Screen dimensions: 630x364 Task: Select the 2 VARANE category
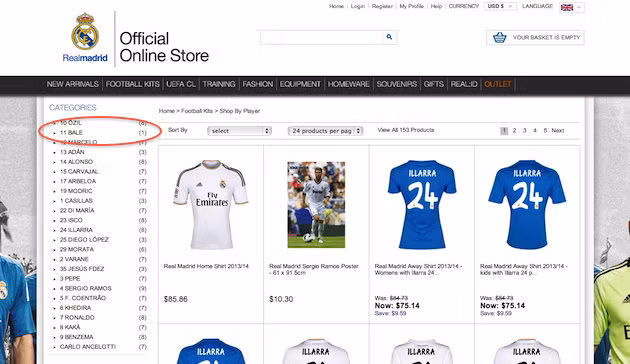pos(74,259)
